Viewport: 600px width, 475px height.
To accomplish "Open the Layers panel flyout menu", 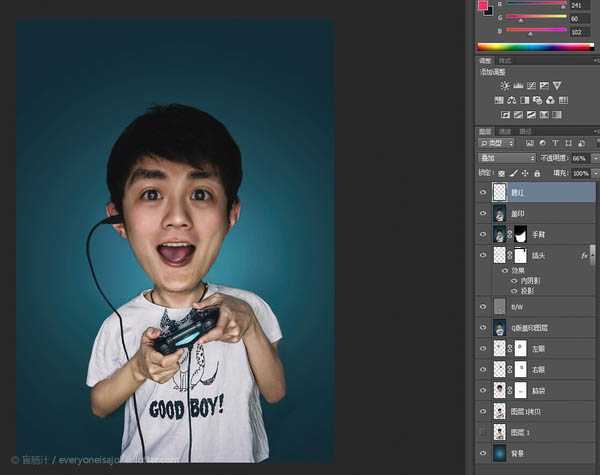I will click(x=597, y=132).
